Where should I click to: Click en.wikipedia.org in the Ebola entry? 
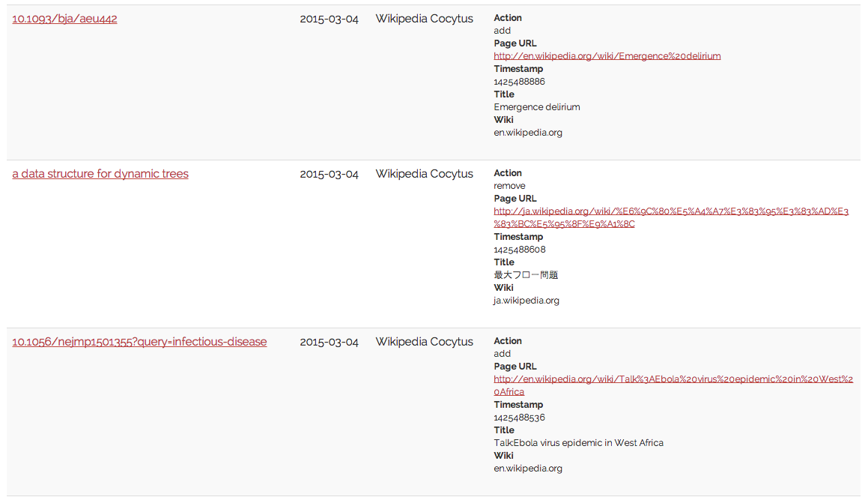pyautogui.click(x=527, y=469)
